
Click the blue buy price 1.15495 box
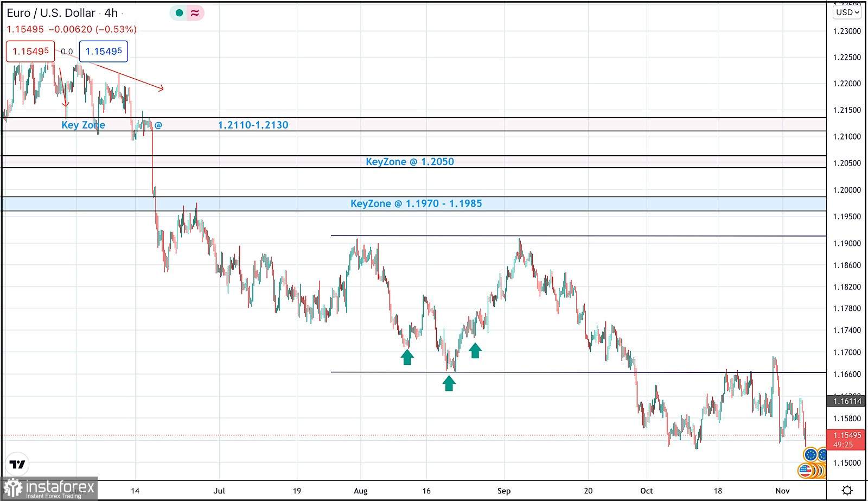[104, 51]
